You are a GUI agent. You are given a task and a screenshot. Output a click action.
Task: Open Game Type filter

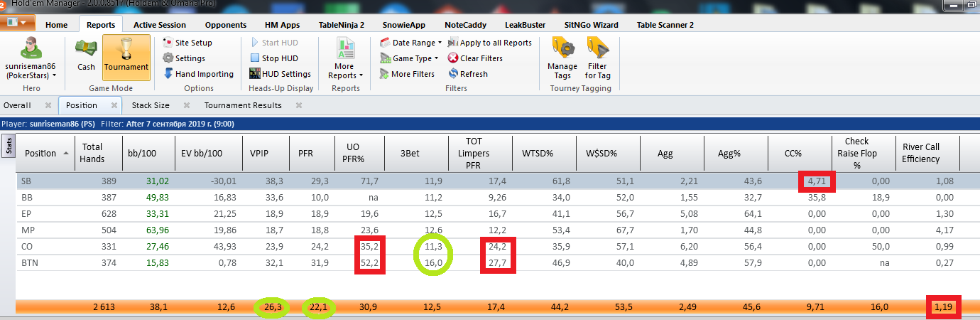click(x=409, y=58)
